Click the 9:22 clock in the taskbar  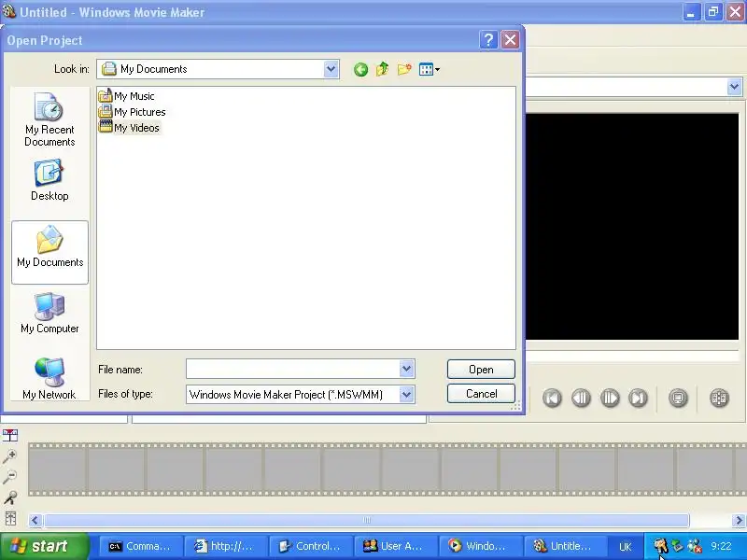pos(721,546)
